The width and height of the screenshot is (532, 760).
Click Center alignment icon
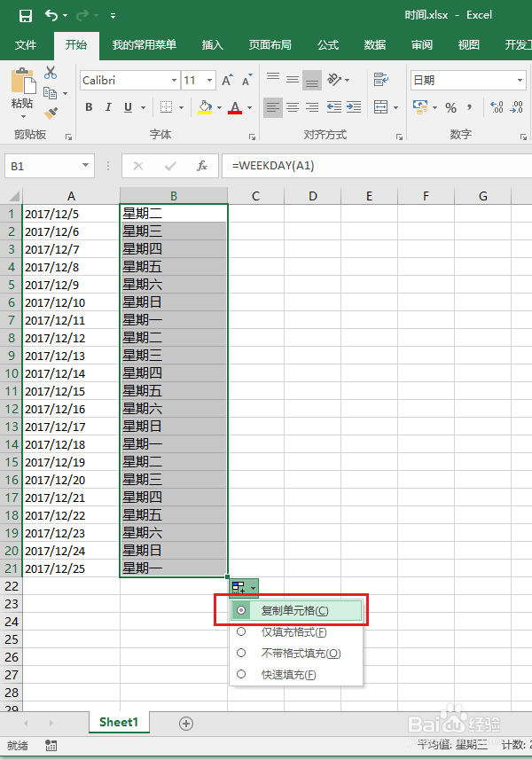point(293,107)
